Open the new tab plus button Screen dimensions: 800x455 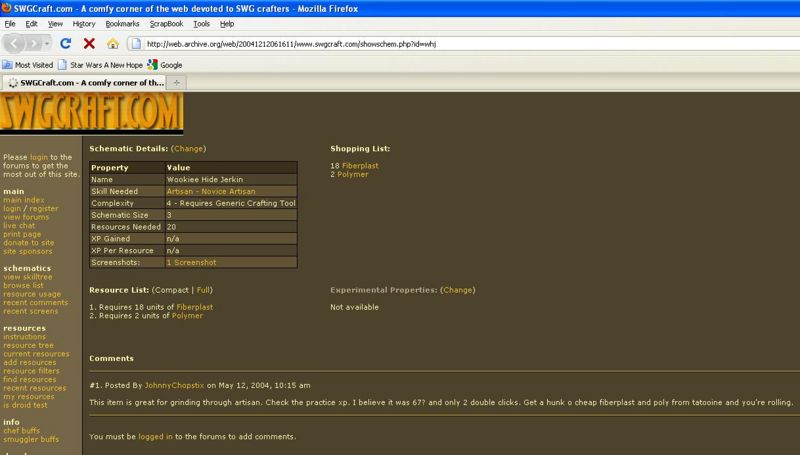(x=177, y=82)
